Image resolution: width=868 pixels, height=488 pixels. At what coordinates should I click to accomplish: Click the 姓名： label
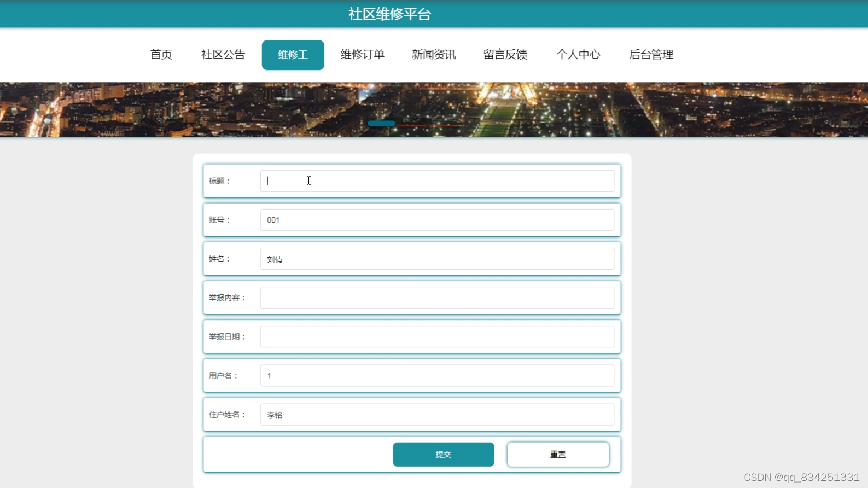pos(220,259)
